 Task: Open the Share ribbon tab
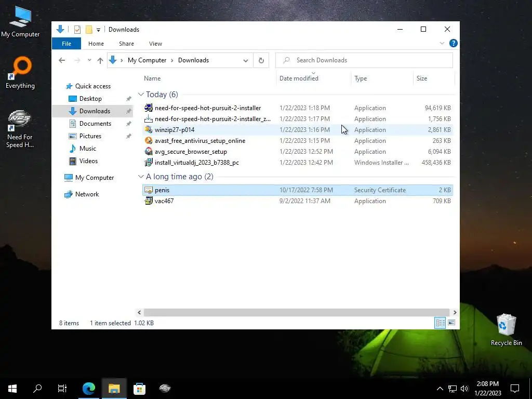pyautogui.click(x=127, y=44)
